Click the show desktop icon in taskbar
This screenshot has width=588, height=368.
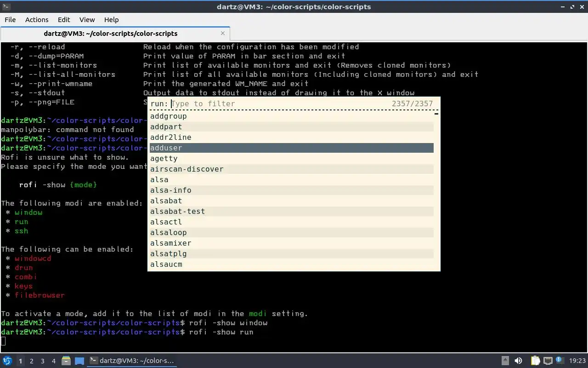coord(79,361)
